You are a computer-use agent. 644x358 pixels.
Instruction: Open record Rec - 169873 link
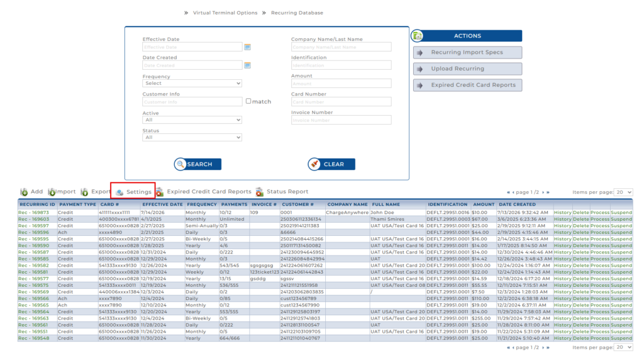(33, 213)
